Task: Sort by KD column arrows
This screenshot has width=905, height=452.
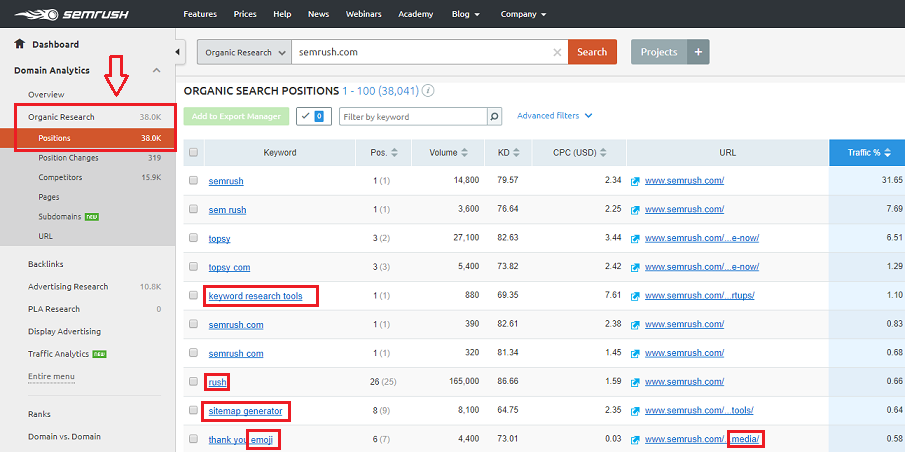Action: tap(517, 153)
